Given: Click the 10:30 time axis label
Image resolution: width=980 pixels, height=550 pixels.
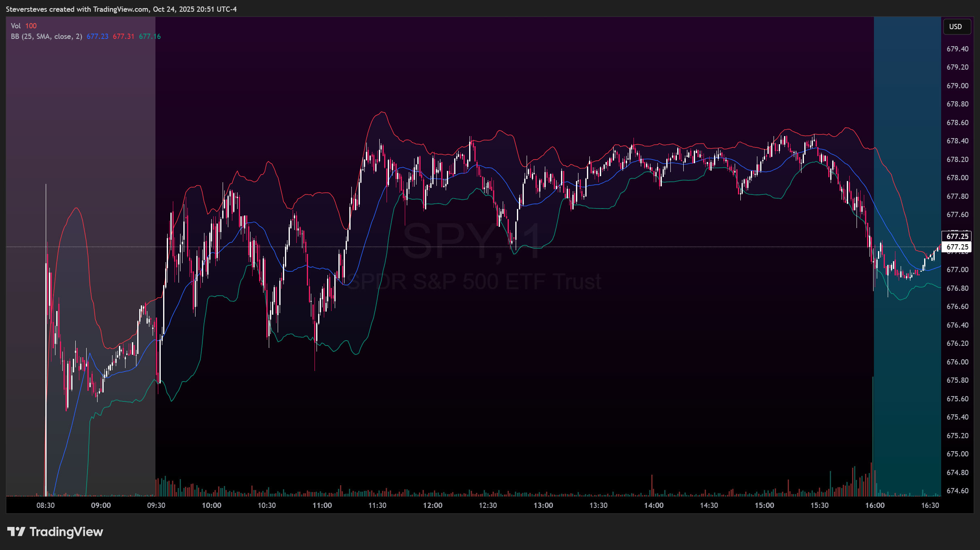Looking at the screenshot, I should (267, 505).
